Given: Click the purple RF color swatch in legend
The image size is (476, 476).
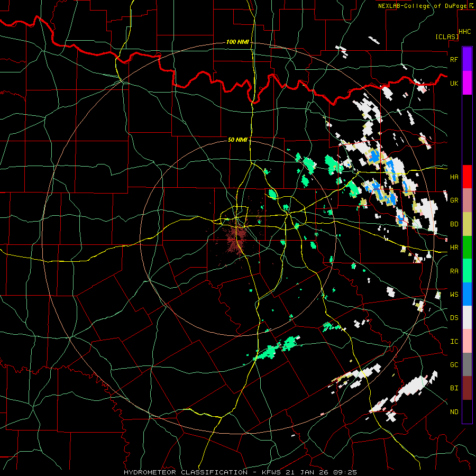Looking at the screenshot, I should (467, 59).
